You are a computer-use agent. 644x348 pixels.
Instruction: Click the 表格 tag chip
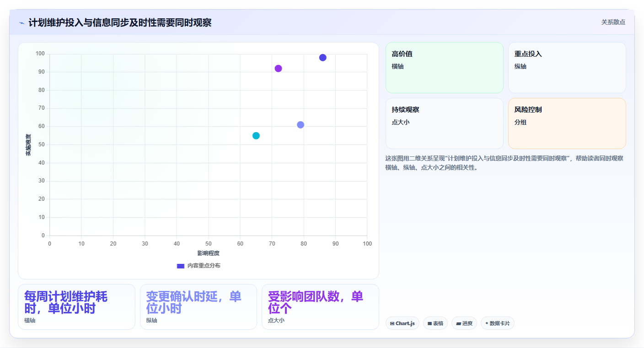pyautogui.click(x=435, y=323)
